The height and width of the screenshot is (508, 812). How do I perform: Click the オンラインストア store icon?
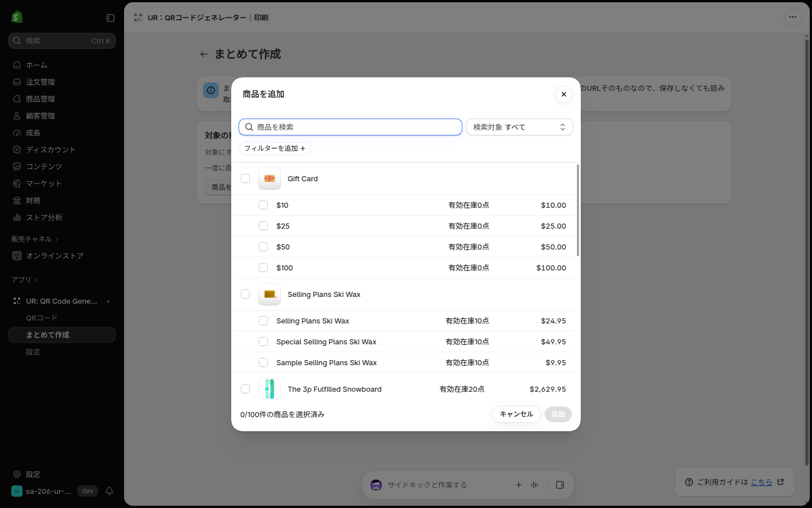[x=17, y=256]
